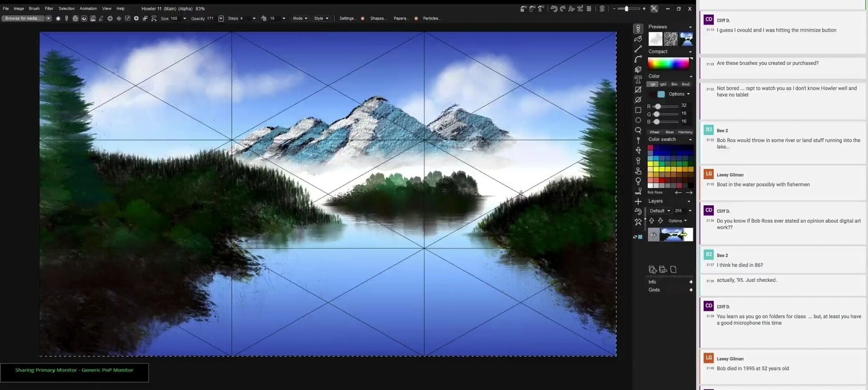This screenshot has width=868, height=390.
Task: Open the Style dropdown
Action: [321, 18]
